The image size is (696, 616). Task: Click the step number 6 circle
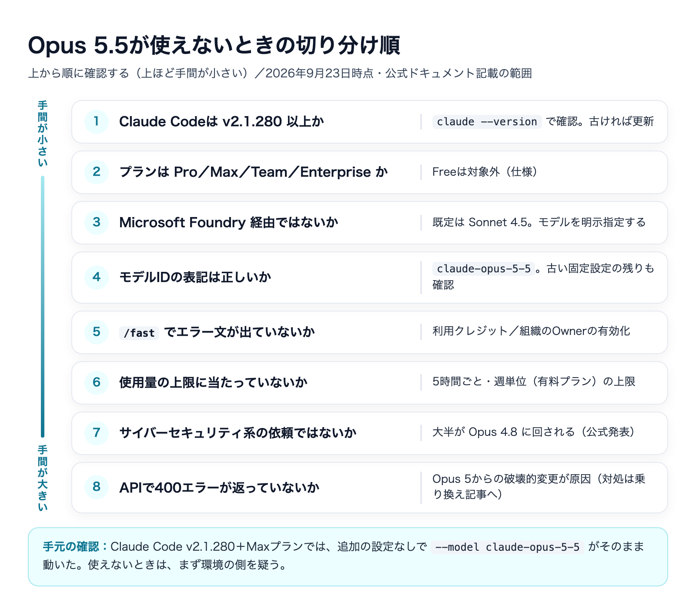click(x=97, y=383)
